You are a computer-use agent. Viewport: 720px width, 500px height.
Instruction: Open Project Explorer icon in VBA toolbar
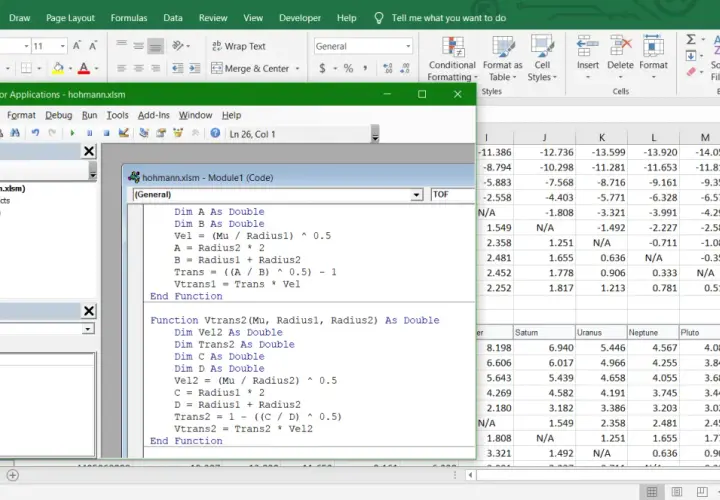pos(144,133)
